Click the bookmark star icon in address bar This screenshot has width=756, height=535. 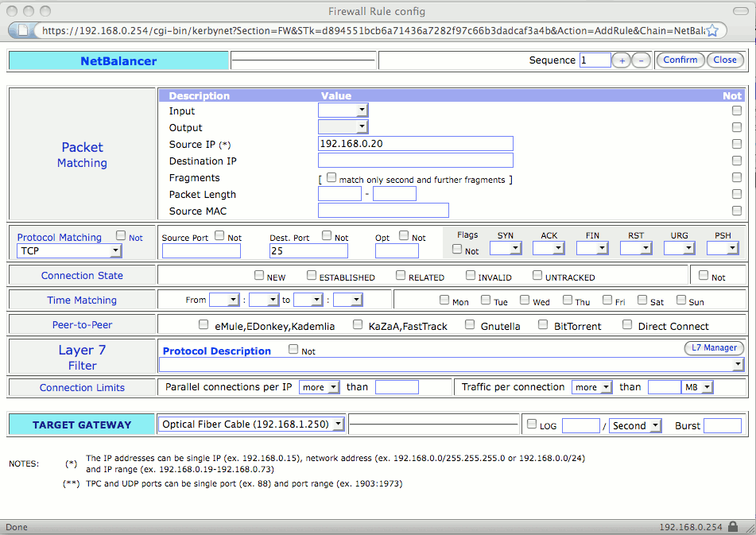[x=712, y=30]
